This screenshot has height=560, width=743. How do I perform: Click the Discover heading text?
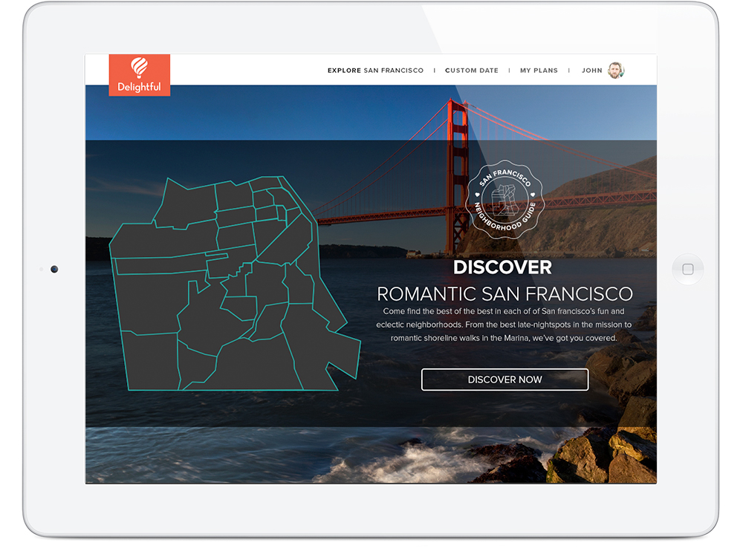502,267
